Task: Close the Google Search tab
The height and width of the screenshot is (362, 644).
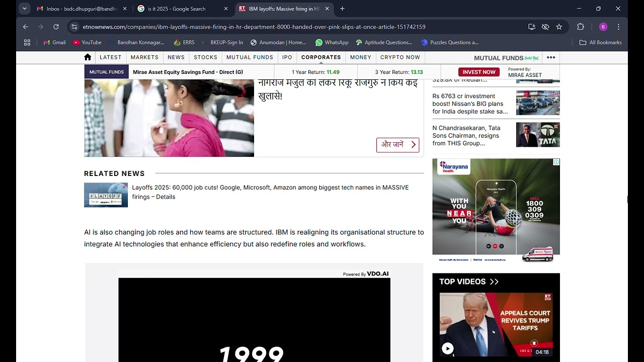Action: [x=226, y=9]
